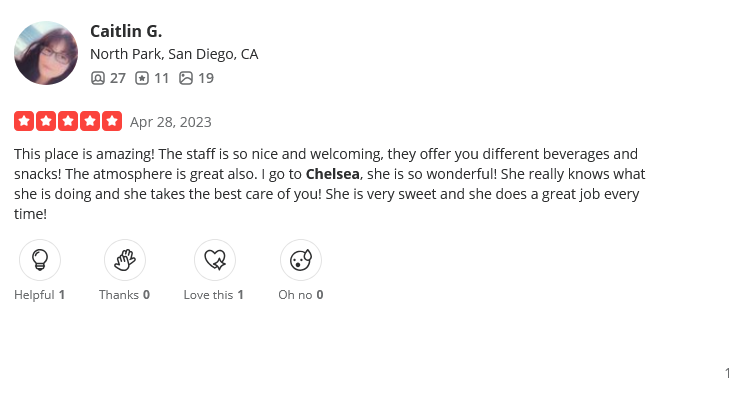Click the Love this 1 label
This screenshot has height=400, width=729.
[214, 295]
